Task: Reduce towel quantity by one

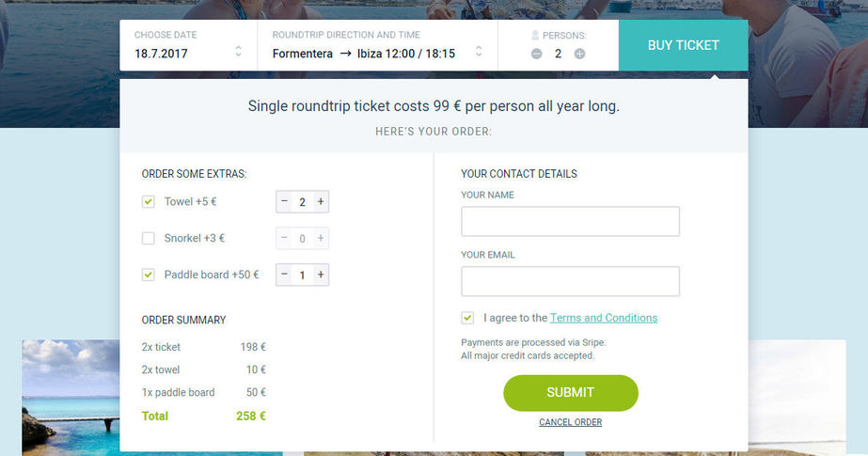Action: 285,202
